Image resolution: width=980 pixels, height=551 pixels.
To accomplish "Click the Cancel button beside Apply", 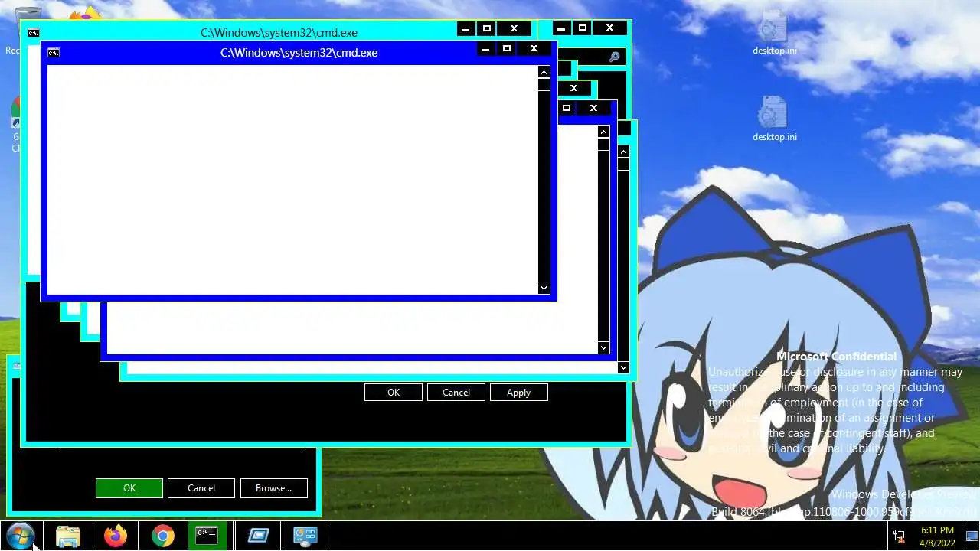I will coord(456,392).
